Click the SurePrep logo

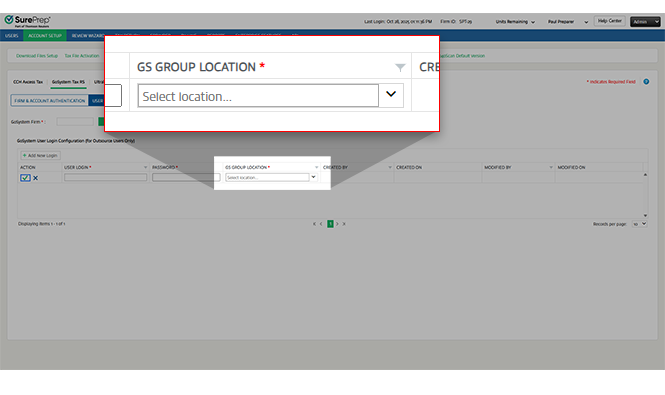(x=28, y=21)
